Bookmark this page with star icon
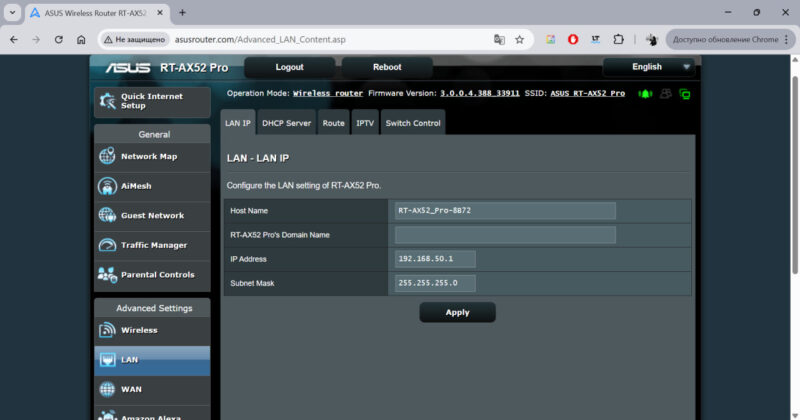 pos(519,39)
